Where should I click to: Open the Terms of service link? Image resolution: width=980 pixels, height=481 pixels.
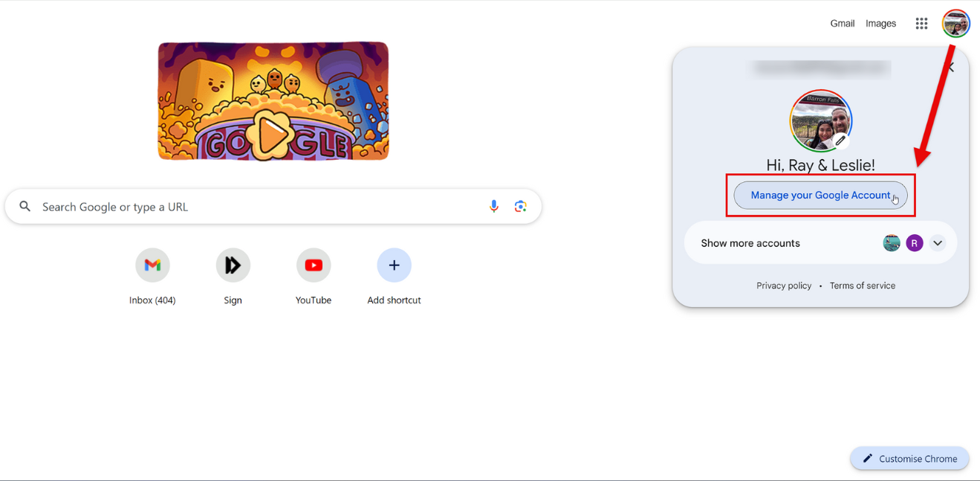(862, 285)
